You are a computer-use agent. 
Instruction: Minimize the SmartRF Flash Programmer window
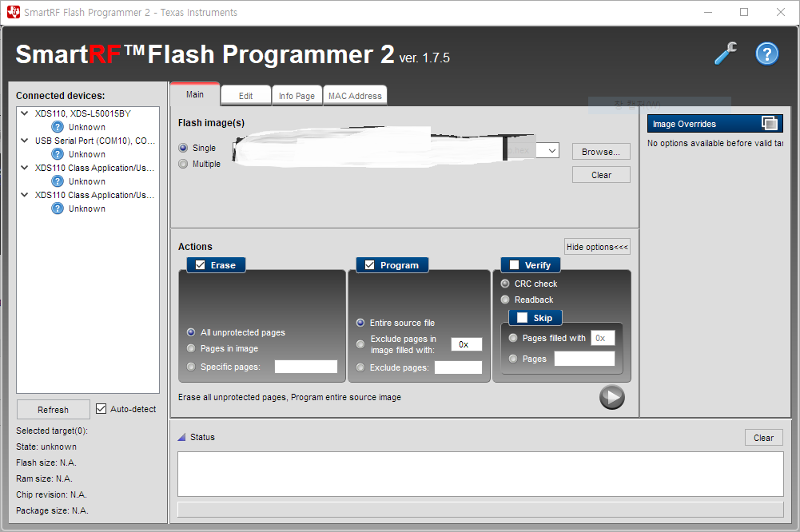click(707, 12)
